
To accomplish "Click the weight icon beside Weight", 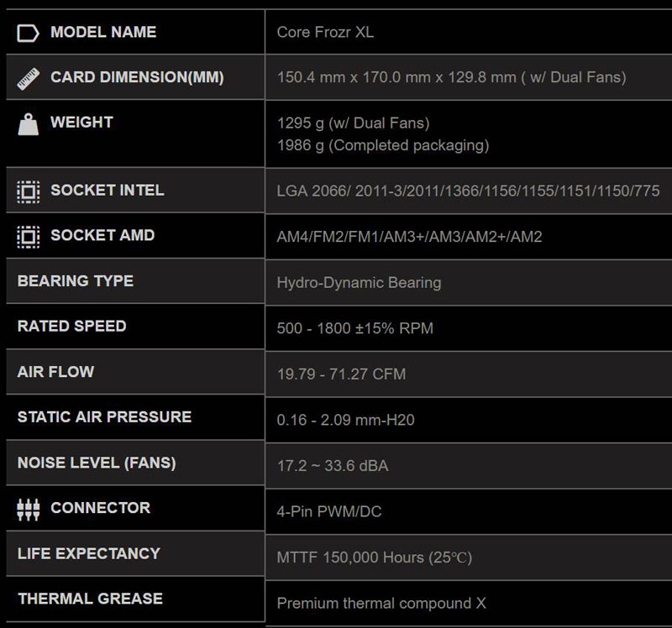I will tap(29, 124).
